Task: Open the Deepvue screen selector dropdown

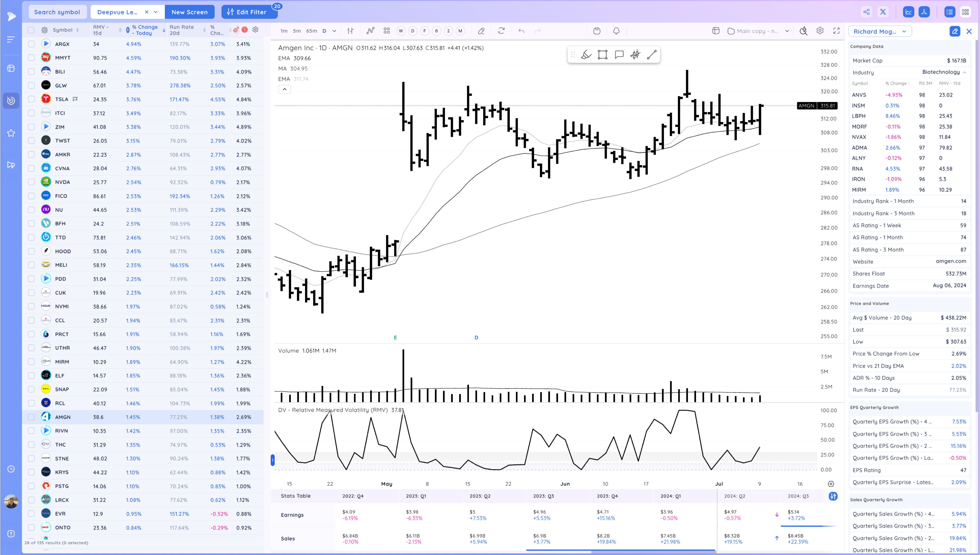Action: [156, 12]
